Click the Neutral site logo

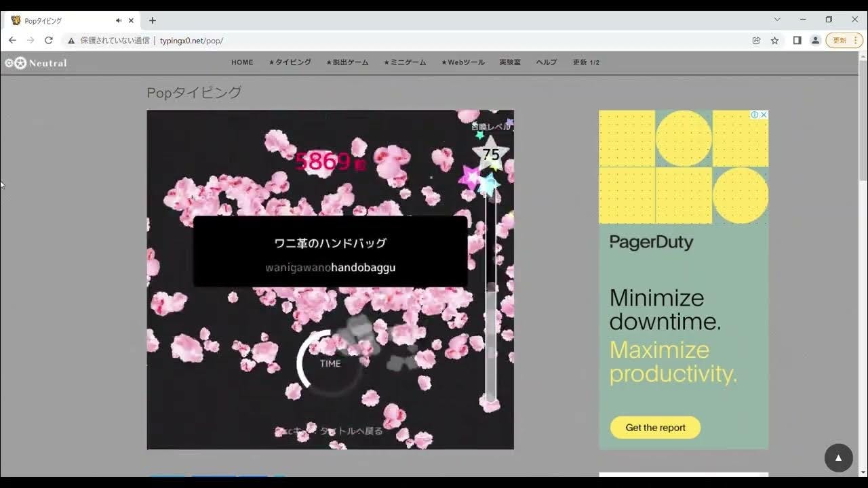tap(36, 63)
